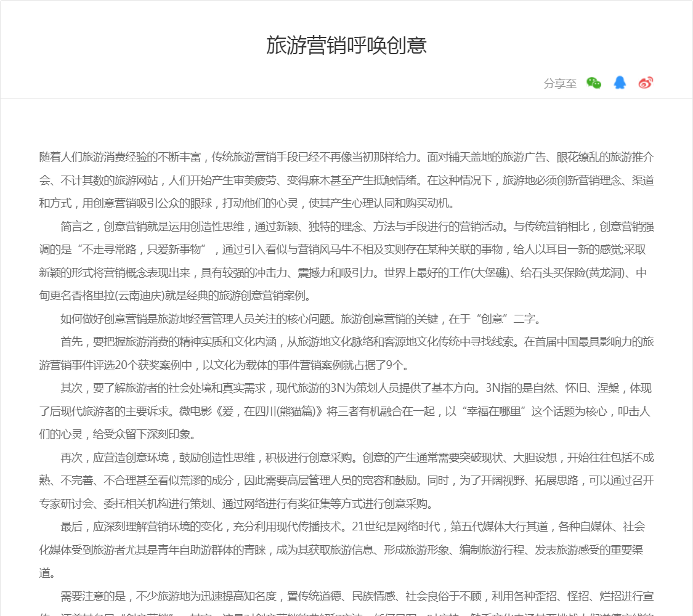The height and width of the screenshot is (616, 693).
Task: Click the line starting "如何做好创意营销"
Action: pos(301,318)
